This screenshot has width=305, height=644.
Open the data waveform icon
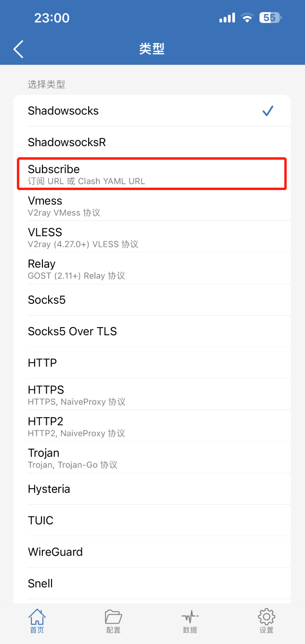190,617
